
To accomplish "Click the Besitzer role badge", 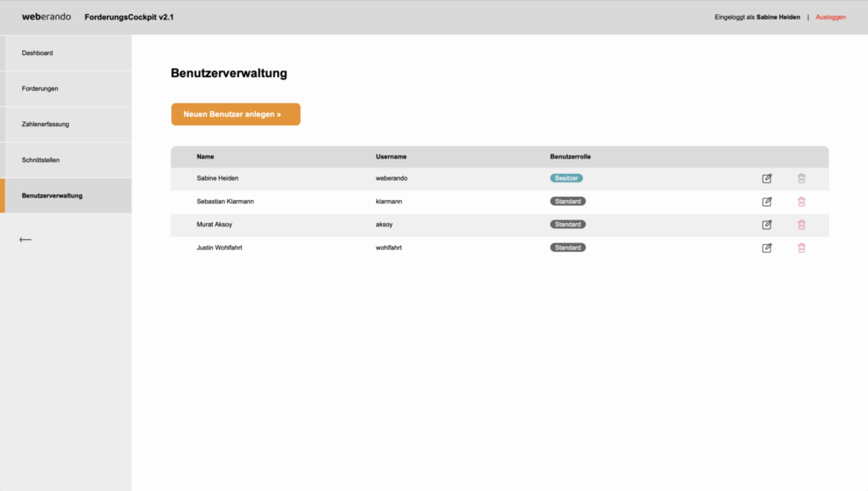I will [566, 179].
